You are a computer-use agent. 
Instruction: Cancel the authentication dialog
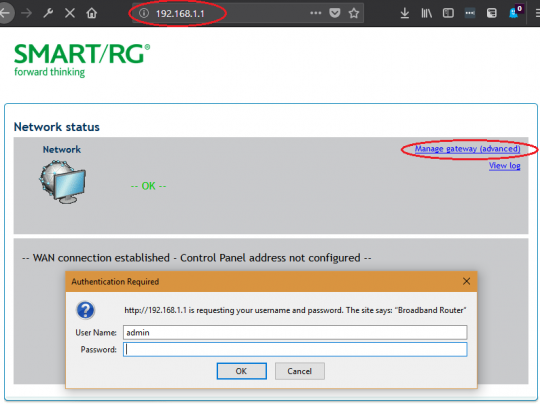click(x=300, y=371)
